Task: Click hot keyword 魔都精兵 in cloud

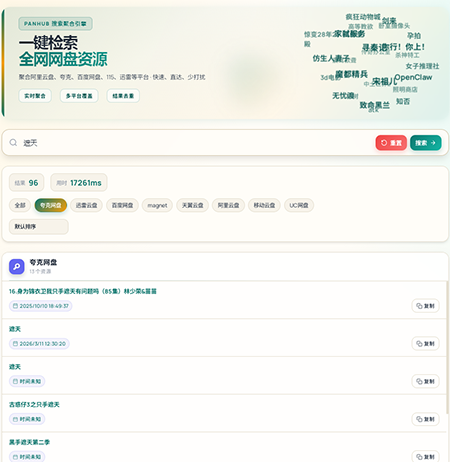Action: [351, 74]
